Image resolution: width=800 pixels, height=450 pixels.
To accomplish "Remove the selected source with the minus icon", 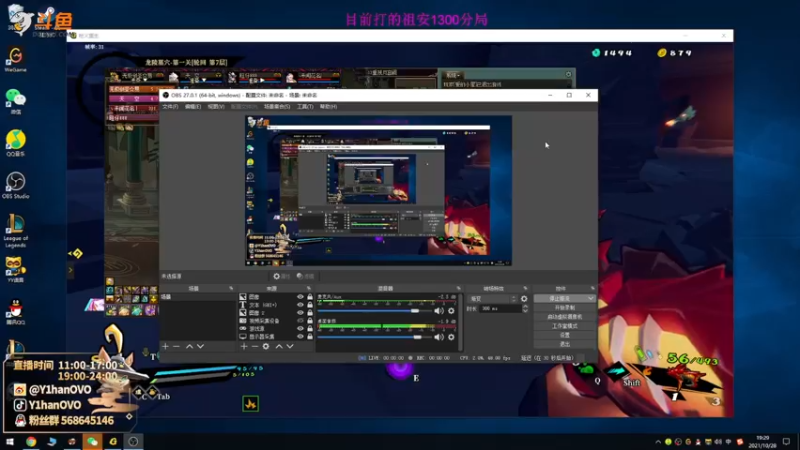I will 255,346.
